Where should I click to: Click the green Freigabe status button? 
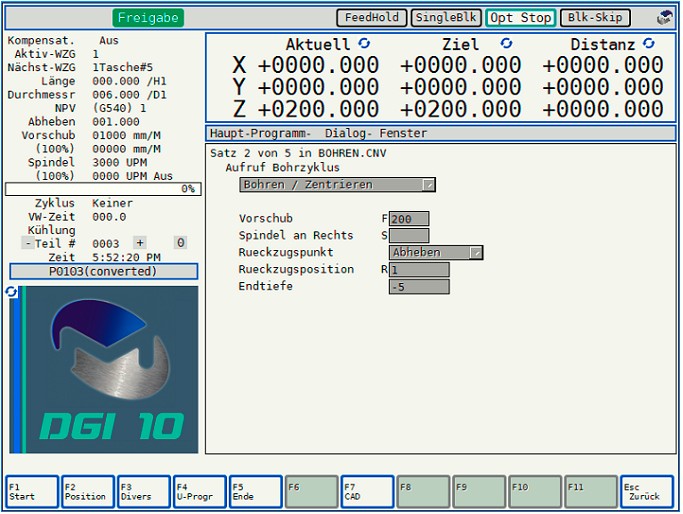(x=148, y=18)
